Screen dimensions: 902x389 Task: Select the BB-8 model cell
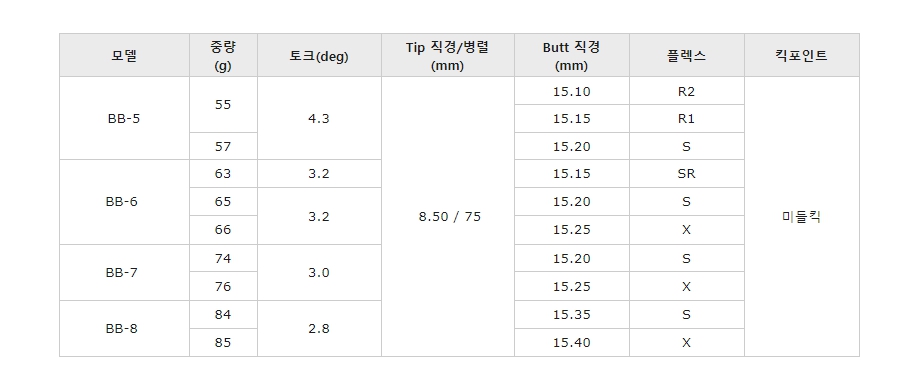click(124, 329)
